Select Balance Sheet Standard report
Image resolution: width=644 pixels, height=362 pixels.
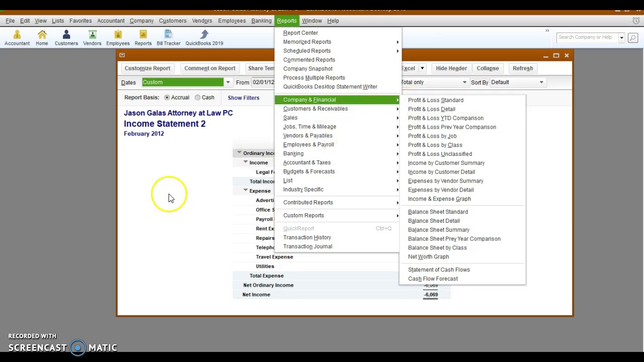click(x=438, y=212)
